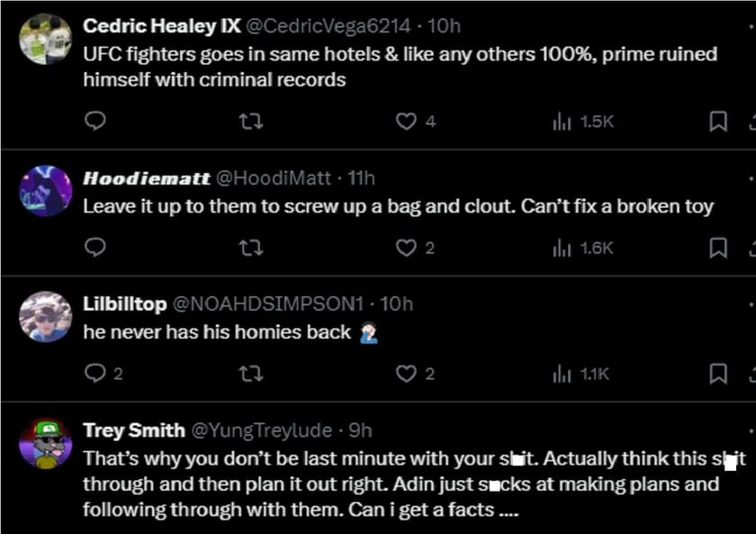
Task: Open 1.6K view count on Hoodiematt's tweet
Action: [582, 248]
